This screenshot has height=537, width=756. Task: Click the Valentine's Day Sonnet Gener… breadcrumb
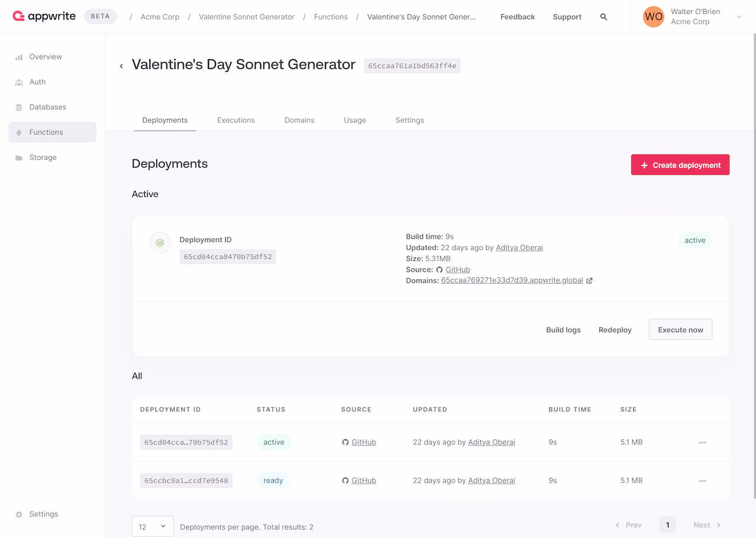pyautogui.click(x=422, y=17)
